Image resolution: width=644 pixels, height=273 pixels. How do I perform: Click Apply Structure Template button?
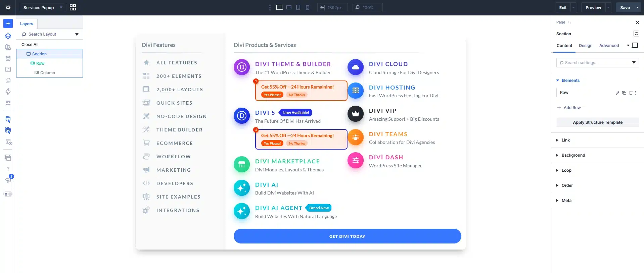[598, 122]
